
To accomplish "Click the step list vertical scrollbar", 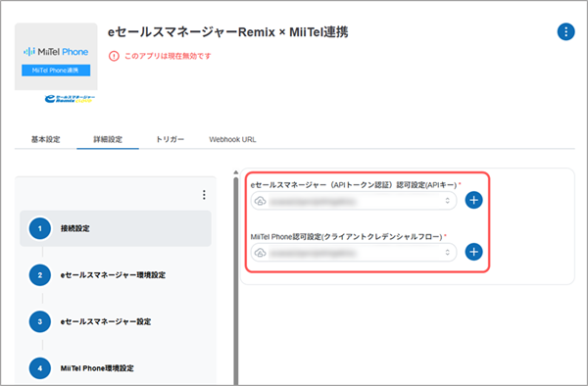I will 236,281.
